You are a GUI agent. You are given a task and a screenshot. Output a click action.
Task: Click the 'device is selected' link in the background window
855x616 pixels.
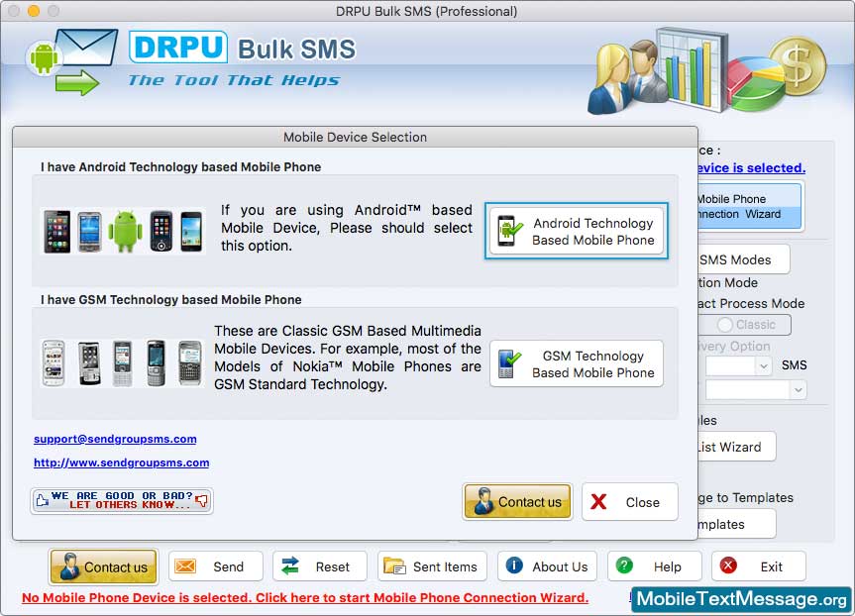pyautogui.click(x=751, y=168)
